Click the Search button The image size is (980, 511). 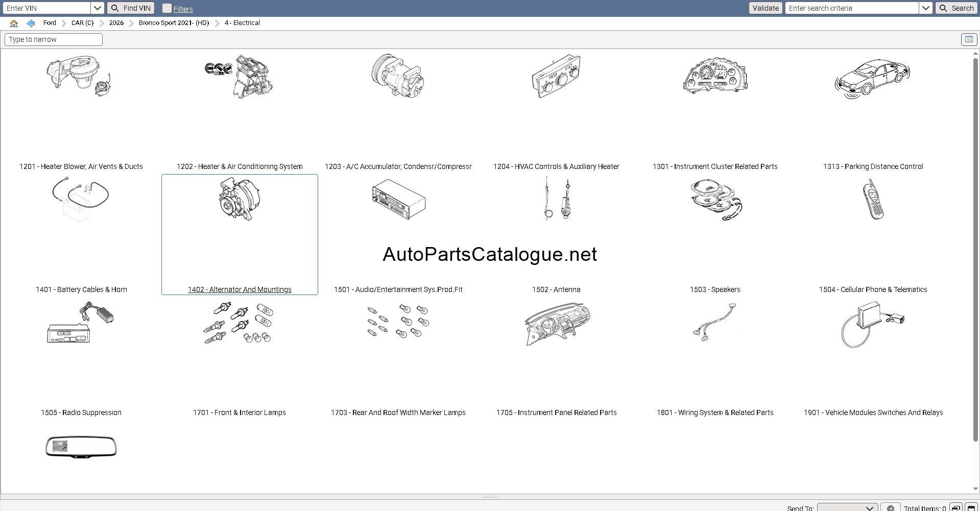pos(957,8)
